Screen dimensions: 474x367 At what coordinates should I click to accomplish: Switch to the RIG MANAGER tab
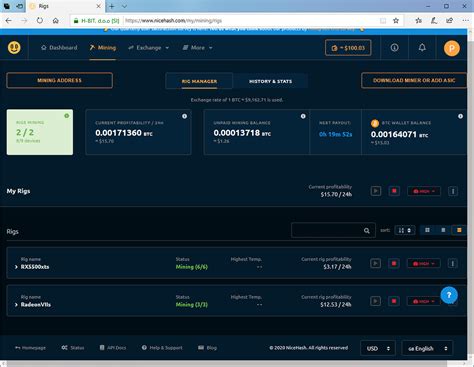(199, 81)
